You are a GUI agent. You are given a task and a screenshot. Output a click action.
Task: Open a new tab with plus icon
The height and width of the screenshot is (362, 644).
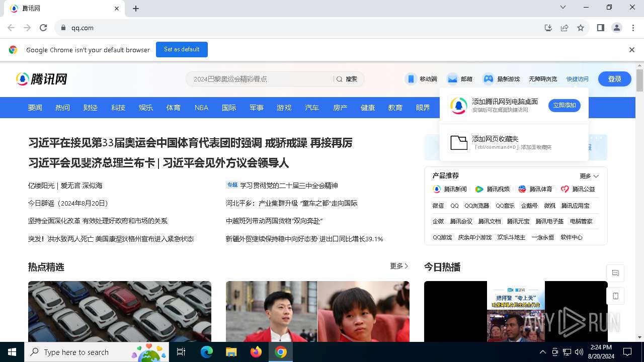(x=136, y=9)
